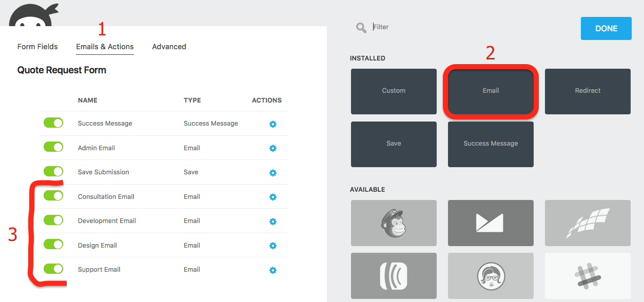Disable the Success Message action toggle

[53, 123]
